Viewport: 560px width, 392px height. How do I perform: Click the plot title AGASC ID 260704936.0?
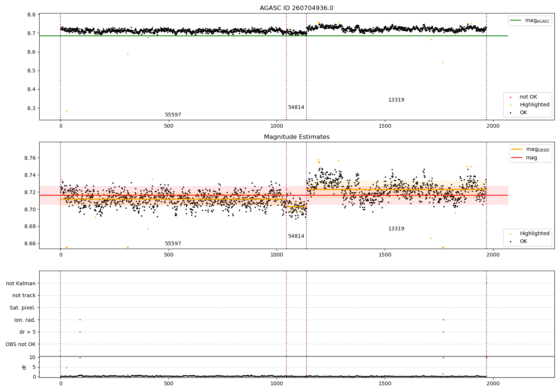coord(296,8)
